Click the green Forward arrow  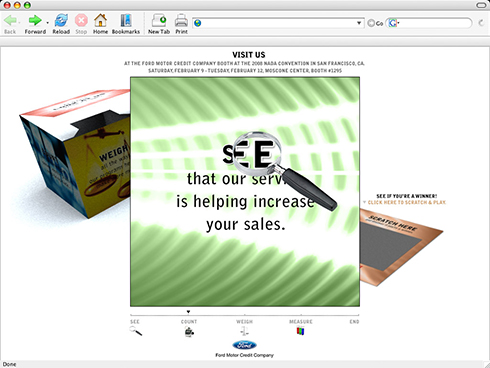(x=35, y=21)
